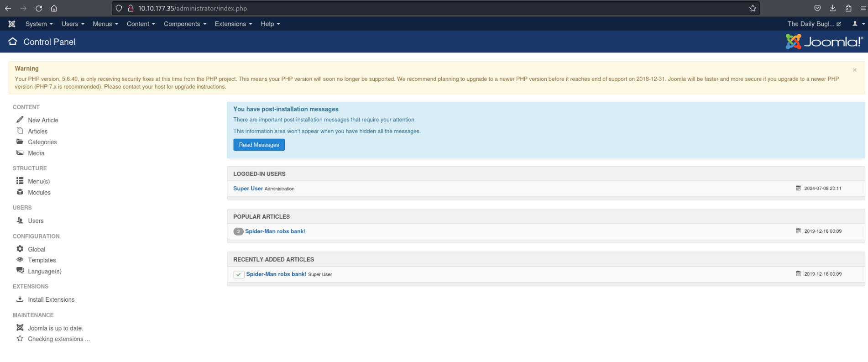Expand the Components menu
Image resolution: width=868 pixels, height=362 pixels.
185,24
